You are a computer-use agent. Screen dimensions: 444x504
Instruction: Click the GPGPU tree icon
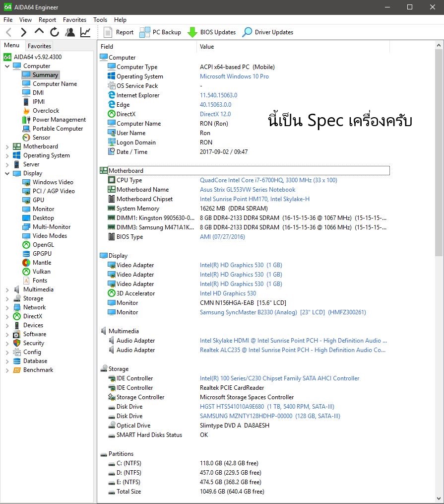[x=26, y=254]
